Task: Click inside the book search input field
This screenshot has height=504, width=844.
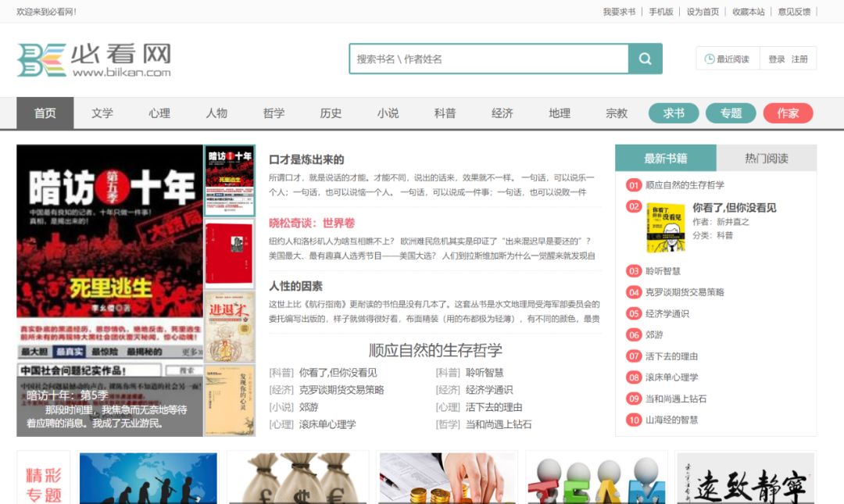Action: point(485,58)
